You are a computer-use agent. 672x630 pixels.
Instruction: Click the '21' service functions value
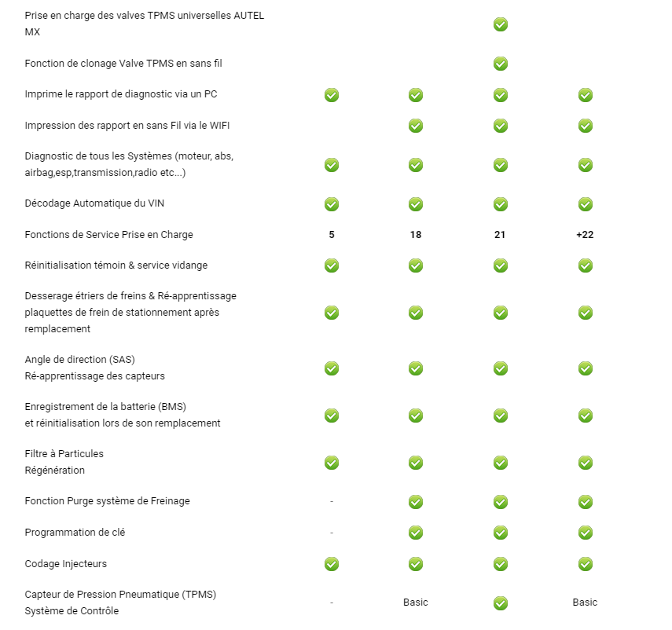501,235
